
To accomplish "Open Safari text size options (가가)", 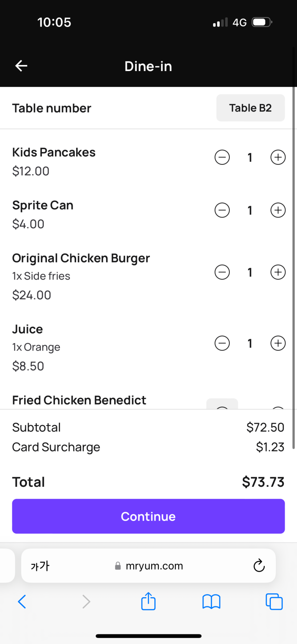I will point(40,566).
